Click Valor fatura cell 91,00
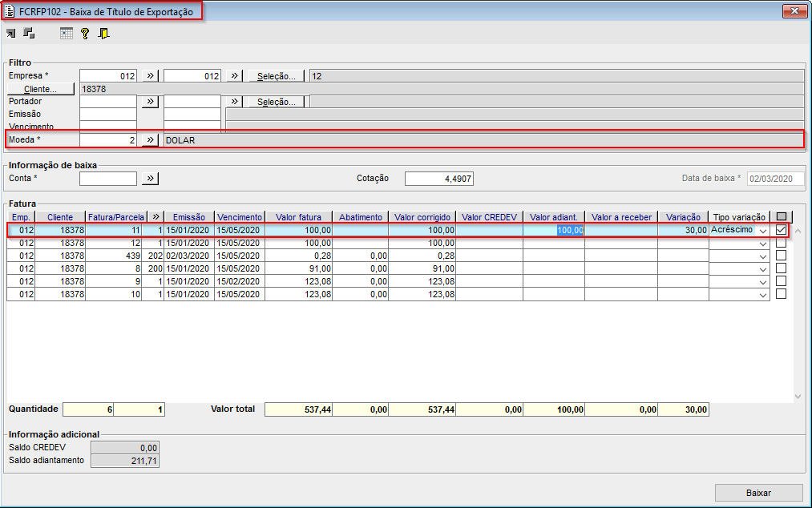Image resolution: width=812 pixels, height=508 pixels. click(x=298, y=268)
